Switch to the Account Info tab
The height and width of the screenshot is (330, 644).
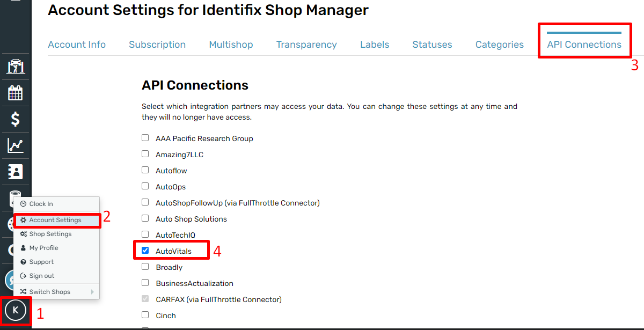[77, 45]
